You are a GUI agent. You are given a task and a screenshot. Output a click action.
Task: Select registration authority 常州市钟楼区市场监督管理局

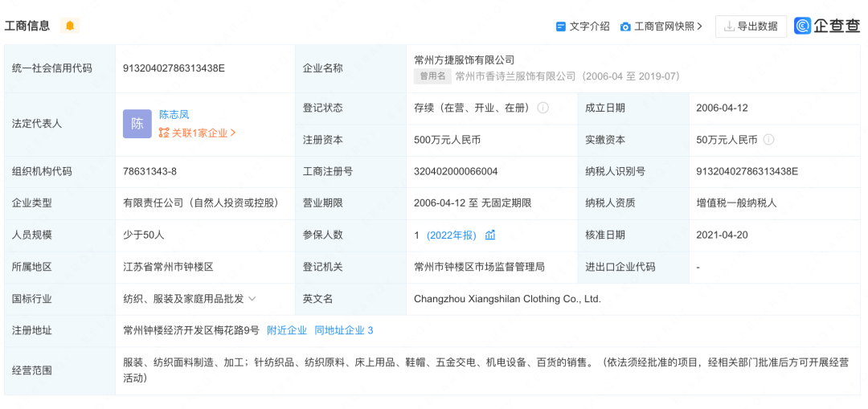479,267
